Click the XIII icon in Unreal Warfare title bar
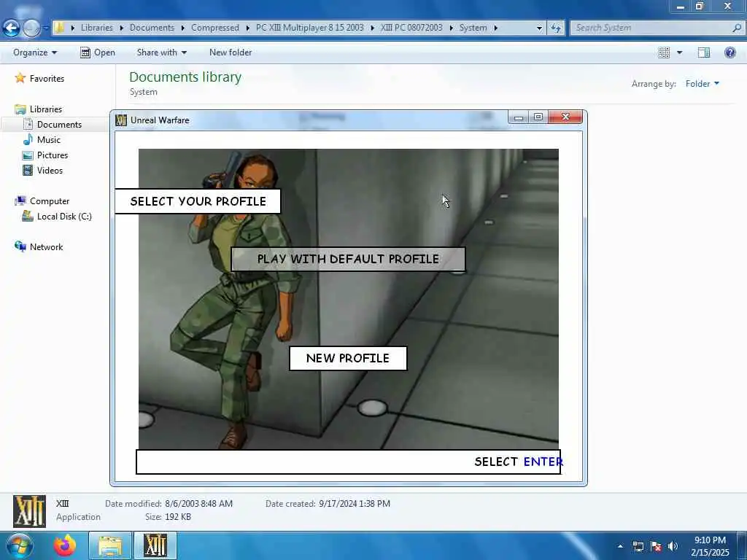The width and height of the screenshot is (747, 560). [121, 120]
